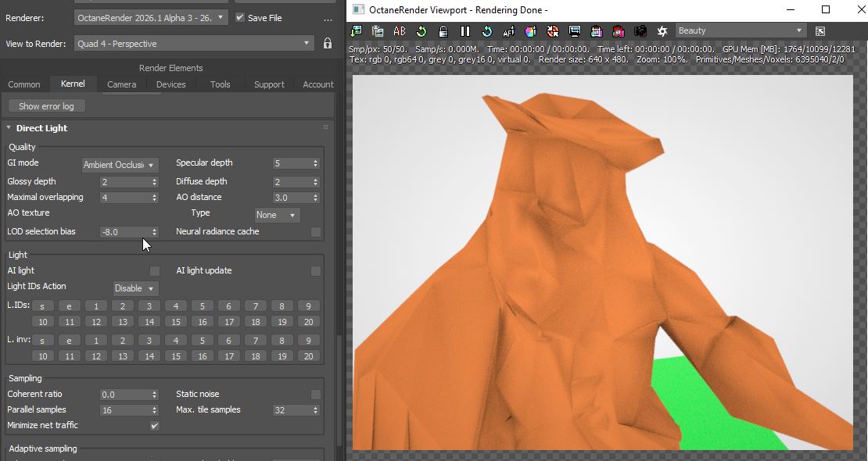Toggle L.IDs button s

point(42,306)
